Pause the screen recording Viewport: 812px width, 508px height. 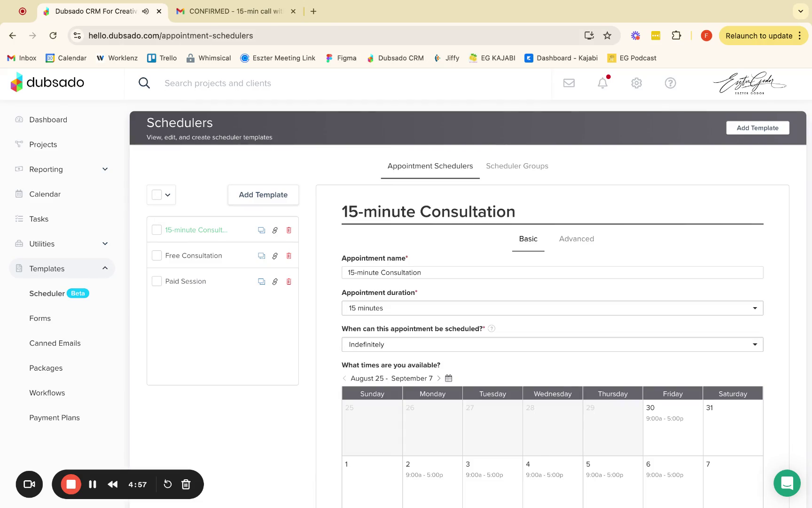coord(93,484)
